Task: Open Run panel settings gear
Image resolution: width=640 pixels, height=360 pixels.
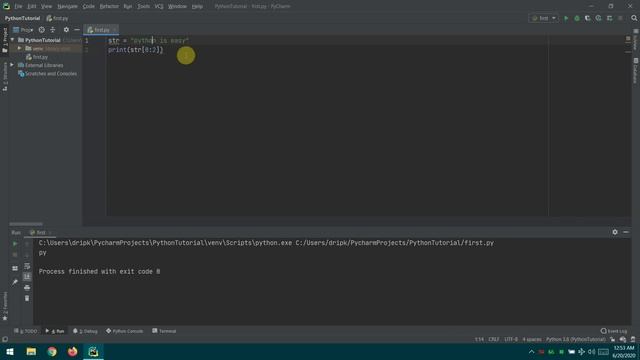Action: pos(615,232)
